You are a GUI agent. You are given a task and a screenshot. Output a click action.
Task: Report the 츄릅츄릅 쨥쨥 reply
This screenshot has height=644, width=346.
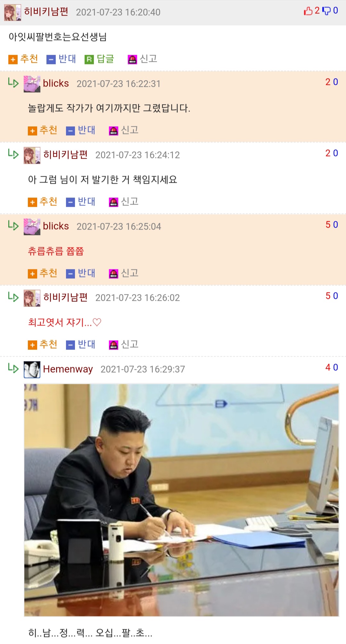click(124, 274)
